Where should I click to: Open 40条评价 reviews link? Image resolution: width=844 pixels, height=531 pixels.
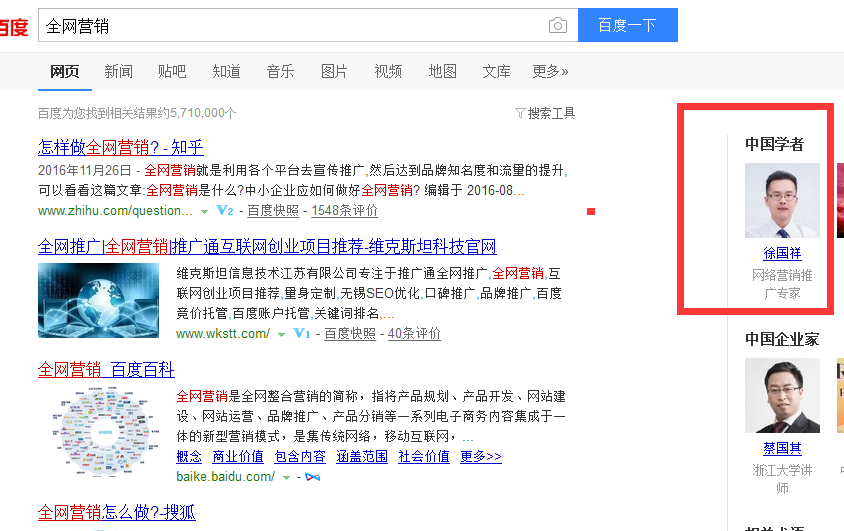click(x=414, y=334)
